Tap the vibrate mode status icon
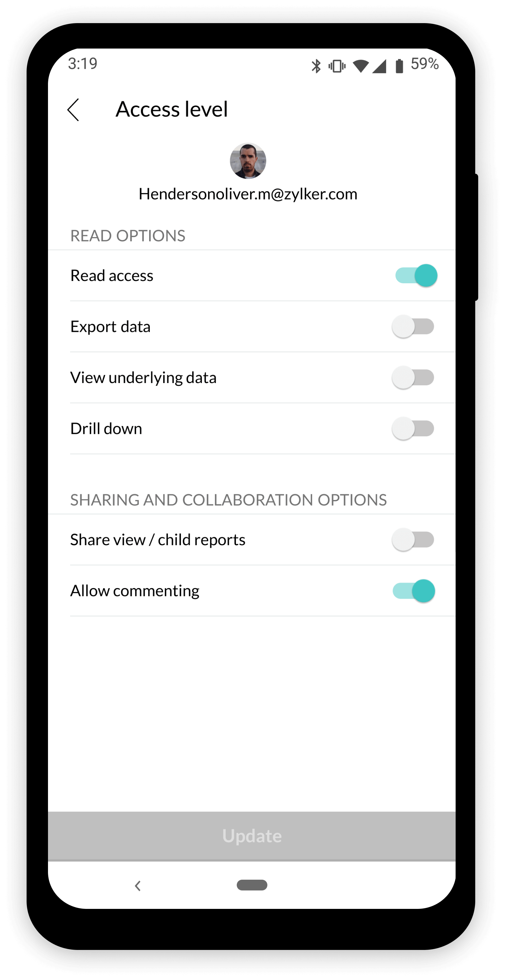The height and width of the screenshot is (980, 505). (337, 66)
